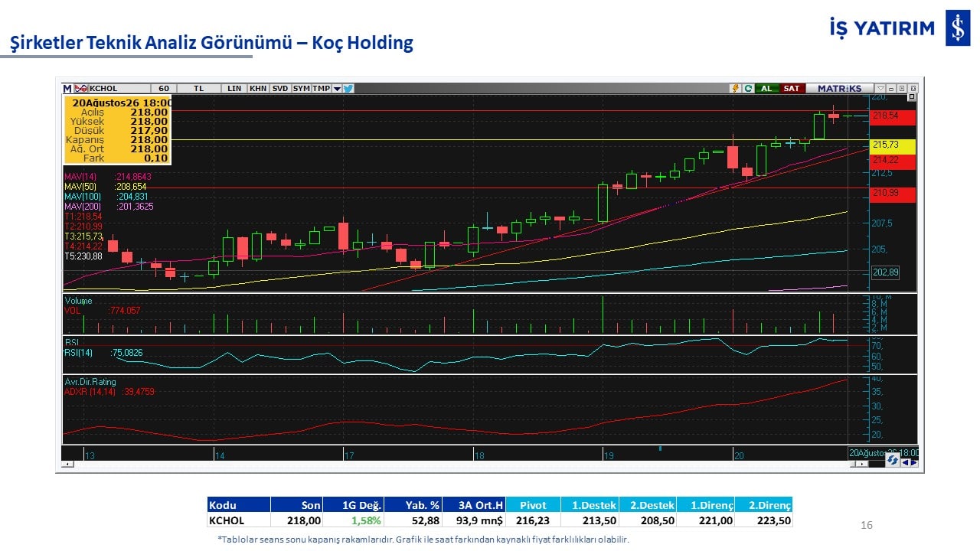This screenshot has height=551, width=980.
Task: Click the T3:215,73 trend label
Action: click(x=83, y=236)
